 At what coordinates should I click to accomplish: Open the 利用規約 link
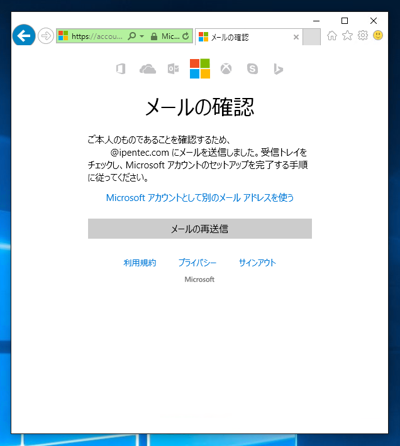click(140, 263)
